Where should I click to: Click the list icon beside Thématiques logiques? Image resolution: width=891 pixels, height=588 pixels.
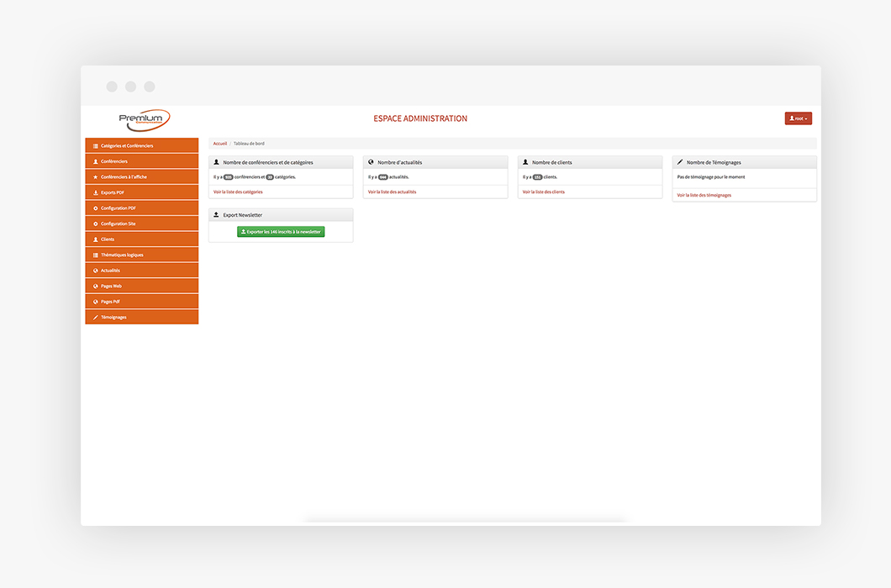pyautogui.click(x=96, y=255)
